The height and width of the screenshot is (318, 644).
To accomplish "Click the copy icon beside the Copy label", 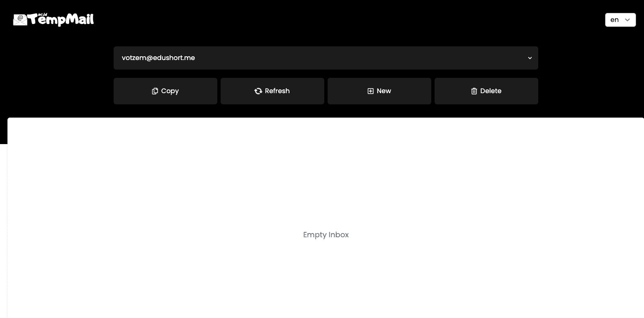I will click(x=155, y=91).
